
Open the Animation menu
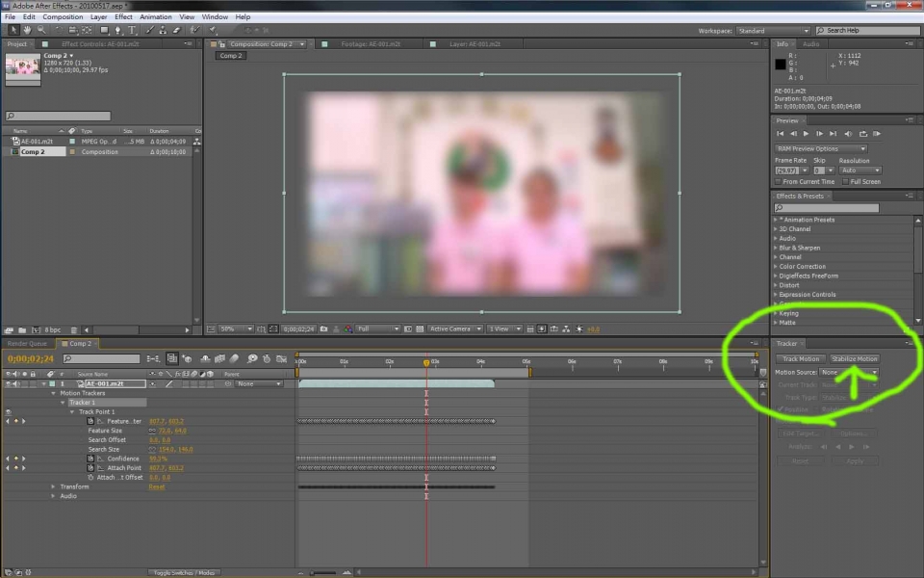click(x=156, y=16)
